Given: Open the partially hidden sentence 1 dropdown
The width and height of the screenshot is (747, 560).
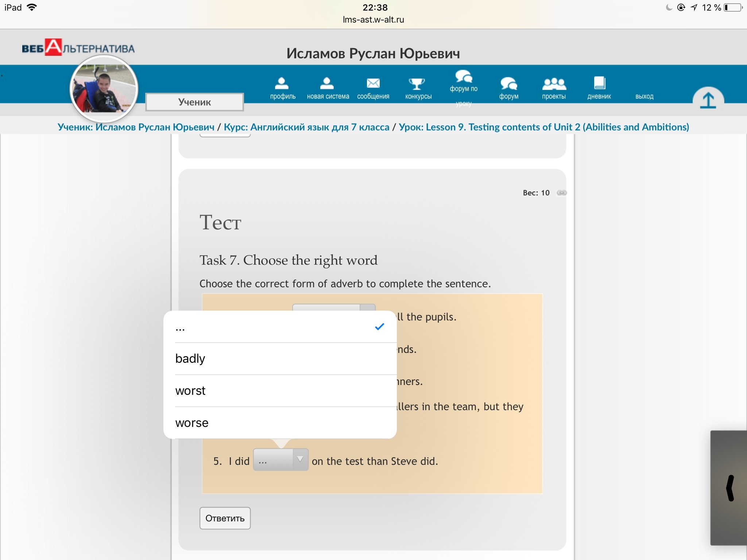Looking at the screenshot, I should pyautogui.click(x=333, y=307).
